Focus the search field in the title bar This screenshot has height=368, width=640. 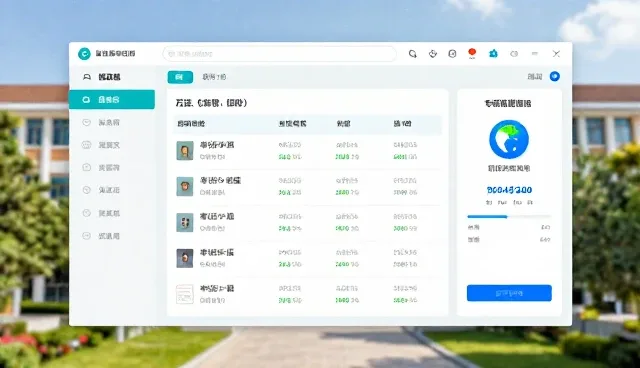[280, 54]
